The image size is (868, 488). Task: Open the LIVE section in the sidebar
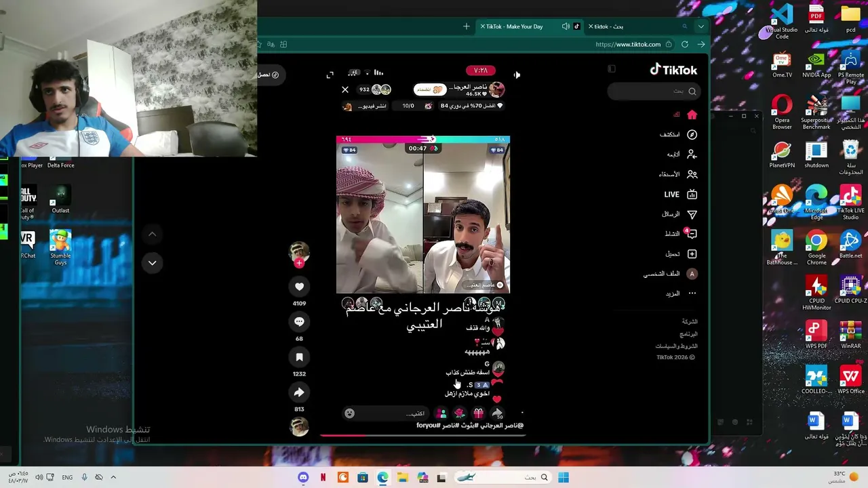pyautogui.click(x=680, y=195)
